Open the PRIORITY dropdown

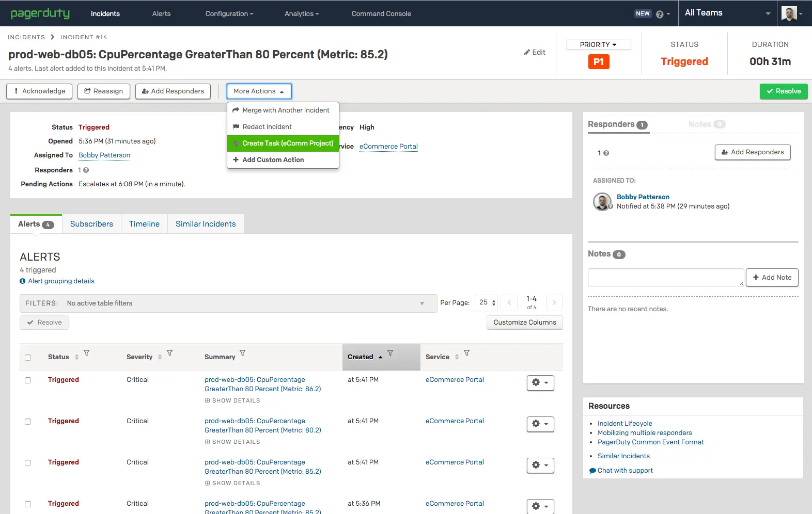pos(599,45)
